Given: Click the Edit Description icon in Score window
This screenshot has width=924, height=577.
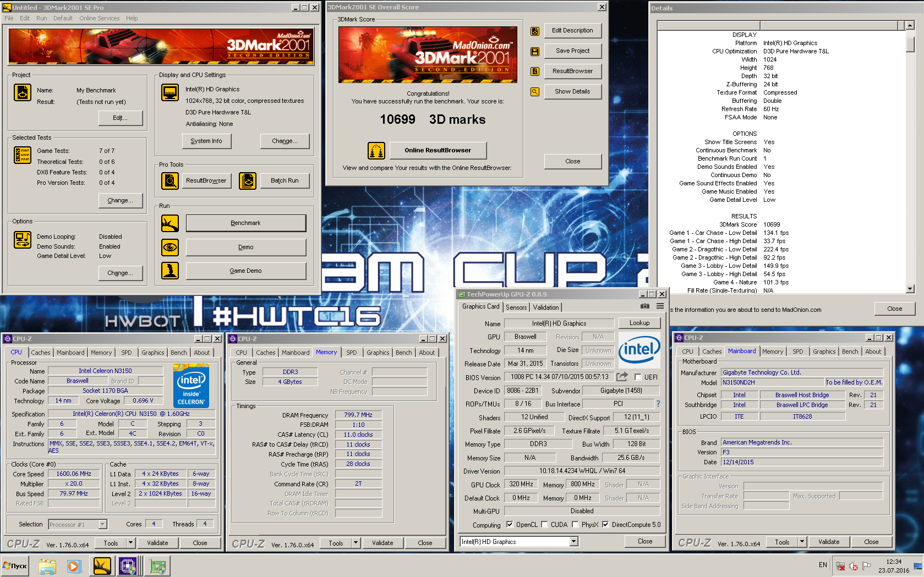Looking at the screenshot, I should [x=535, y=31].
